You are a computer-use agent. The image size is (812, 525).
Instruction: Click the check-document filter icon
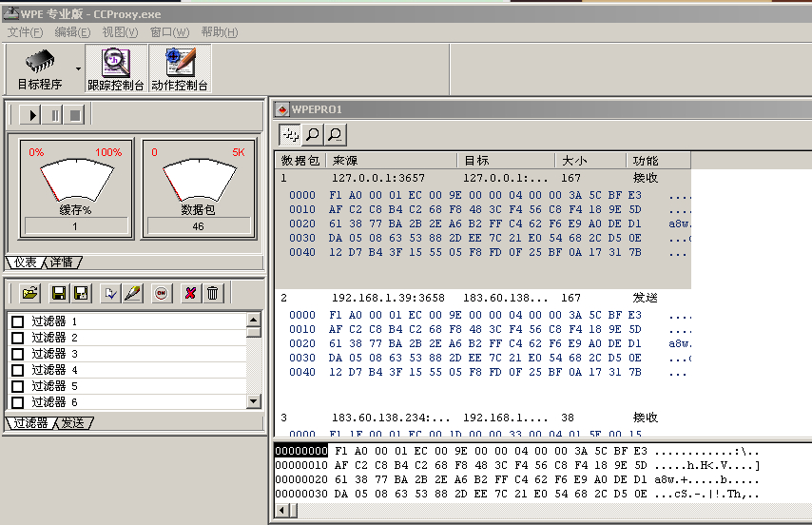(x=110, y=294)
